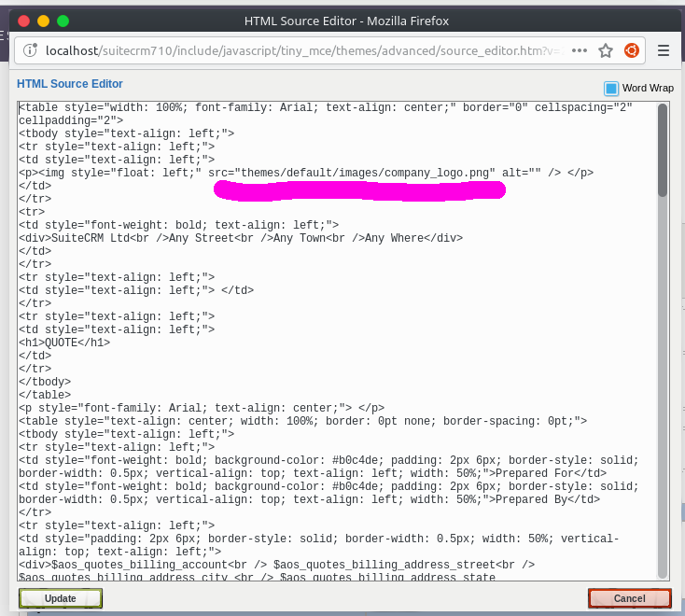
Task: Click the <p style="font-family: Arial line
Action: pyautogui.click(x=202, y=408)
